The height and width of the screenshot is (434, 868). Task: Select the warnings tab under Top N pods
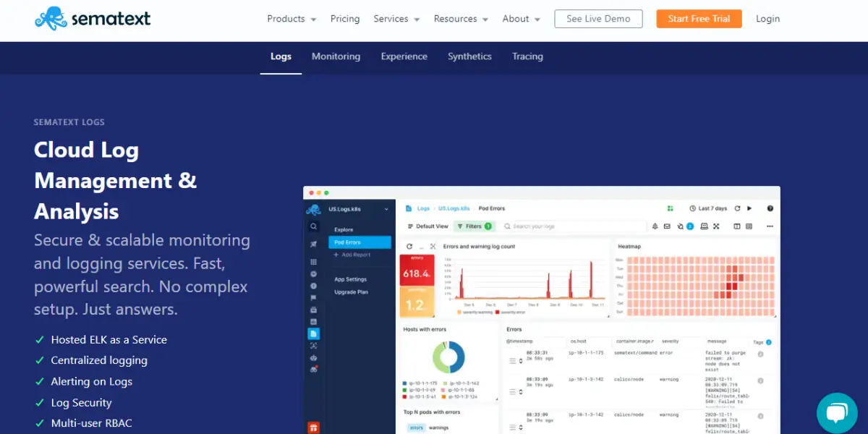(x=438, y=427)
